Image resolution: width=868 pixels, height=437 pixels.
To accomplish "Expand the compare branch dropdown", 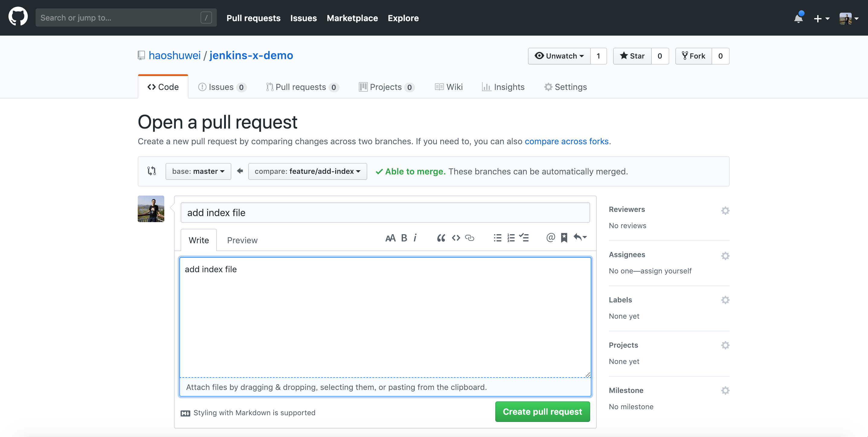I will click(308, 171).
